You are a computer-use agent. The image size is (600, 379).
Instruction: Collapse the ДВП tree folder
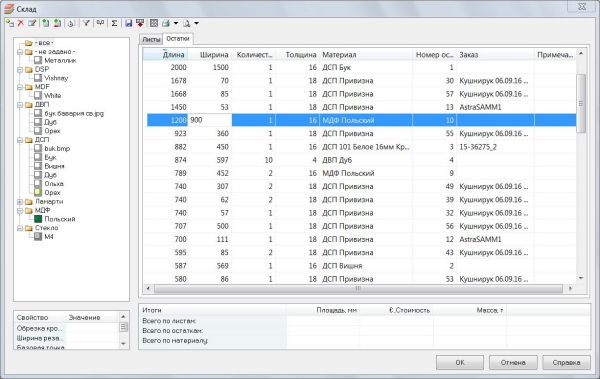click(x=20, y=105)
